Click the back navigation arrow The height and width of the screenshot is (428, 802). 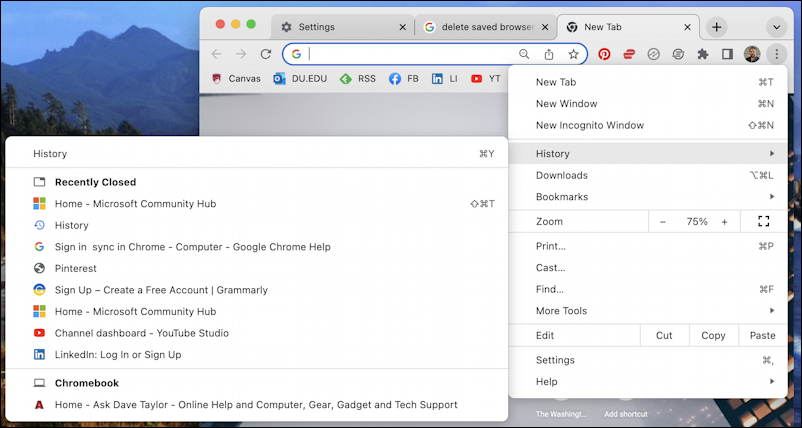[x=216, y=54]
